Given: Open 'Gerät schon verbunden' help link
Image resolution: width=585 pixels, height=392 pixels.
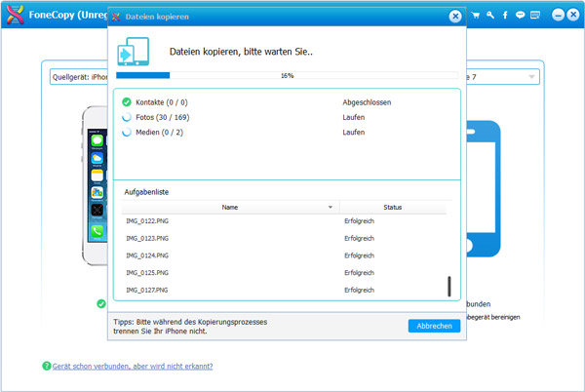Looking at the screenshot, I should coord(133,366).
